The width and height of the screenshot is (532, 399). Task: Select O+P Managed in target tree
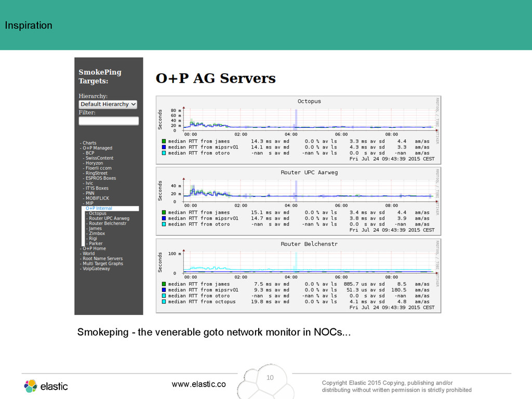pyautogui.click(x=97, y=148)
